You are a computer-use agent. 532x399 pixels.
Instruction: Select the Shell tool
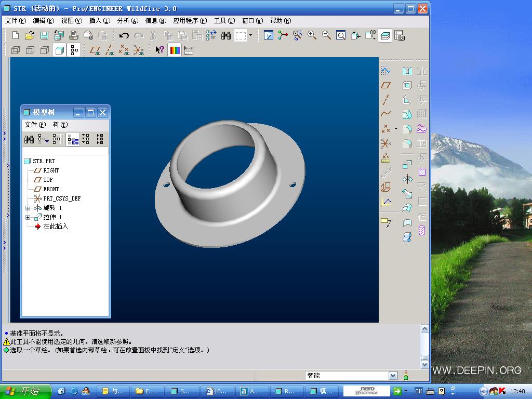point(407,85)
